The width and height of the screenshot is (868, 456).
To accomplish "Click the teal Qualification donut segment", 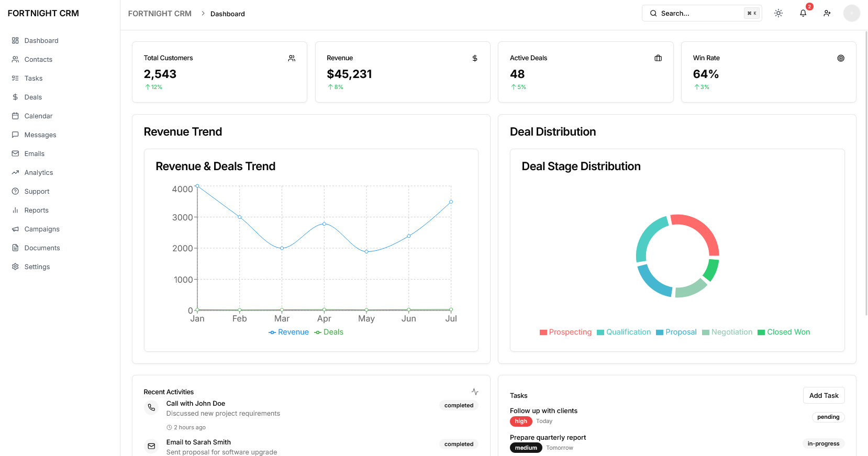I will 647,238.
